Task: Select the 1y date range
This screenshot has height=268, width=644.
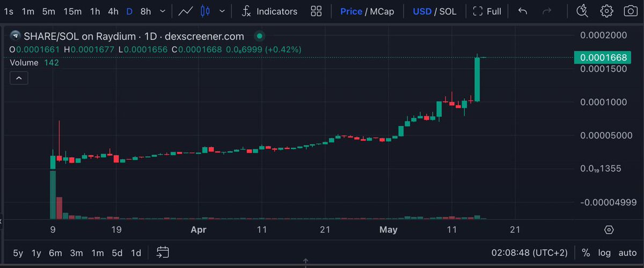Action: 36,252
